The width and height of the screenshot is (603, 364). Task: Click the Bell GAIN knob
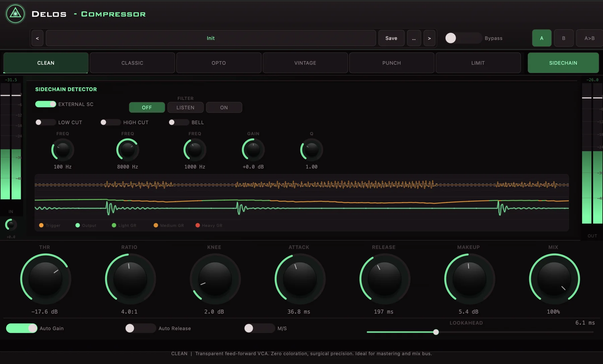point(253,150)
